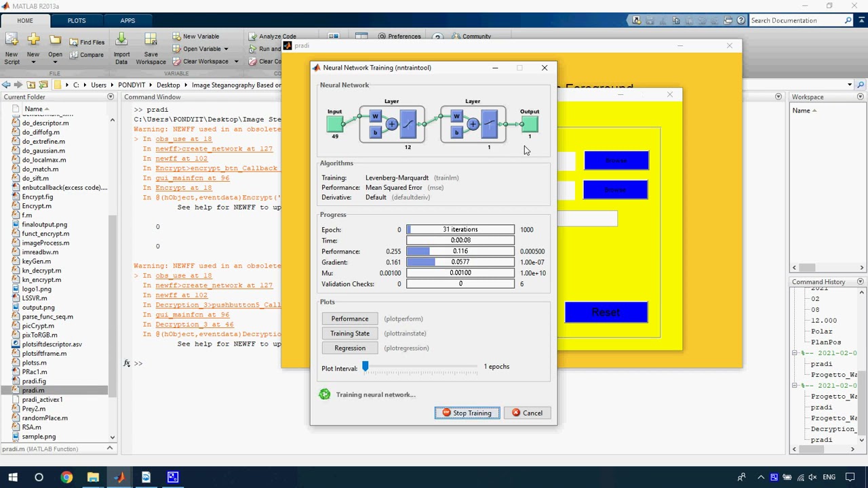Open Command Window actions menu
This screenshot has height=488, width=868.
point(778,97)
